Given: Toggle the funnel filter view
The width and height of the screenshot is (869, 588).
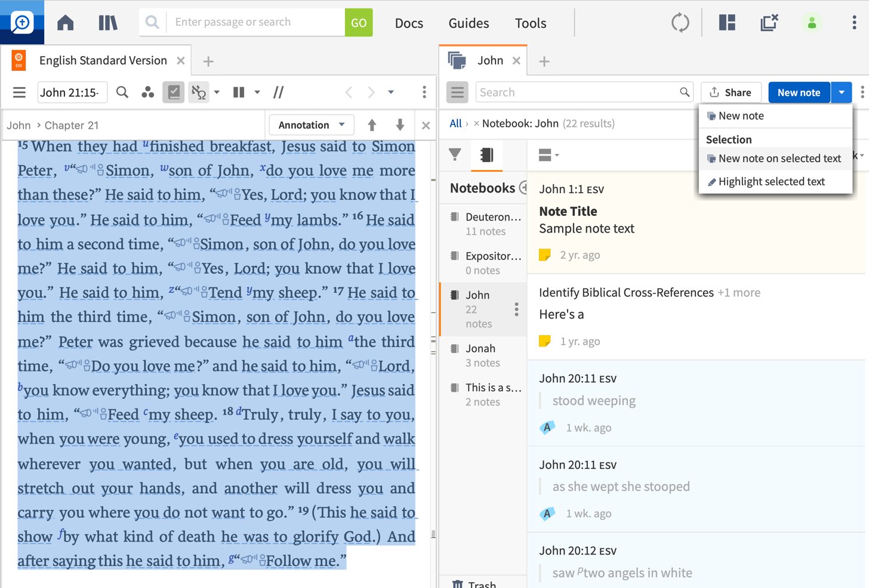Looking at the screenshot, I should 455,155.
